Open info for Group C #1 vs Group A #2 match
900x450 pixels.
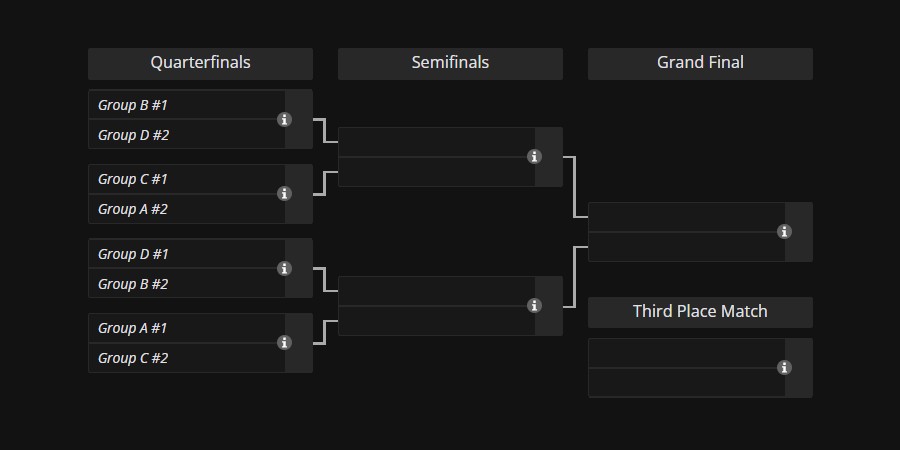[x=284, y=194]
